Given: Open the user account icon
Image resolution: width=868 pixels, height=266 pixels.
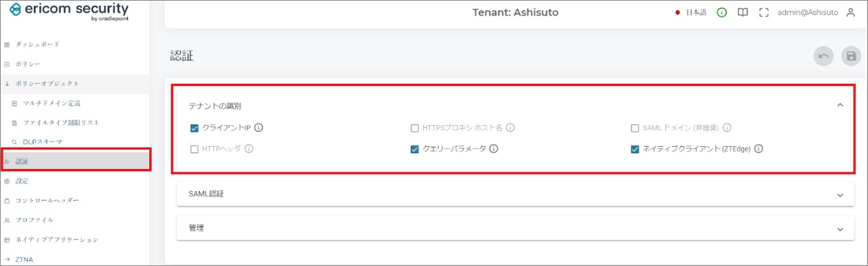Looking at the screenshot, I should click(851, 12).
